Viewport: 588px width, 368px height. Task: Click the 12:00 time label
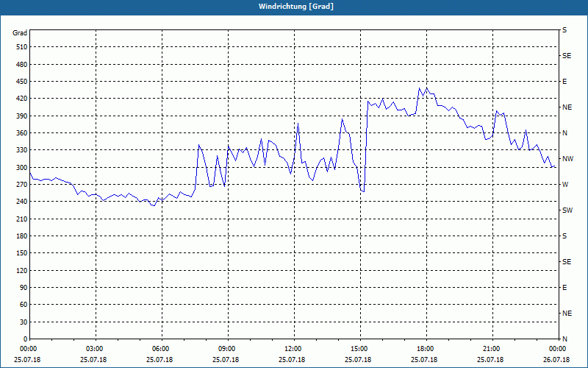pos(293,349)
